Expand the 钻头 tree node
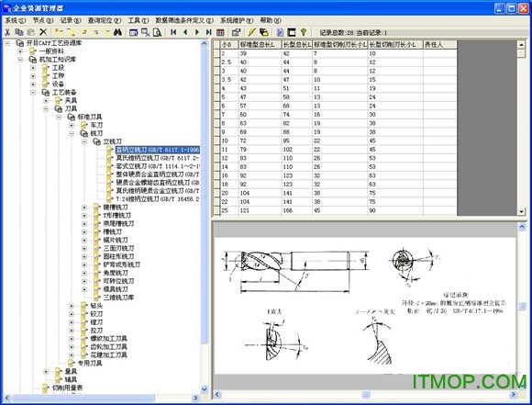Viewport: 532px width, 405px height. [x=72, y=306]
